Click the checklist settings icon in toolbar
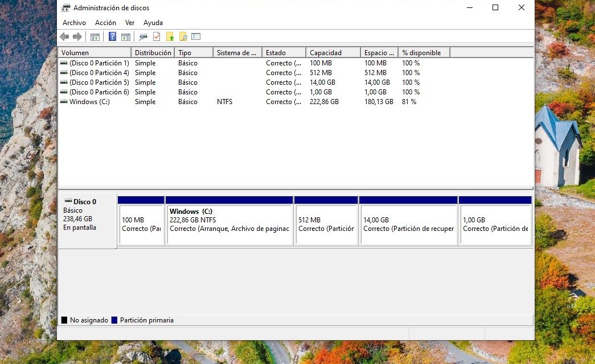595x364 pixels. [x=196, y=37]
